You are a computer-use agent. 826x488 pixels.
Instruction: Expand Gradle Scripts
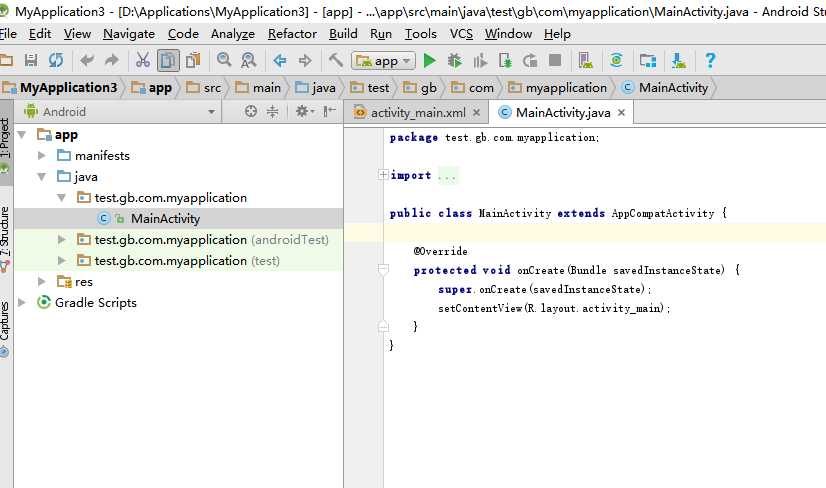[x=22, y=302]
